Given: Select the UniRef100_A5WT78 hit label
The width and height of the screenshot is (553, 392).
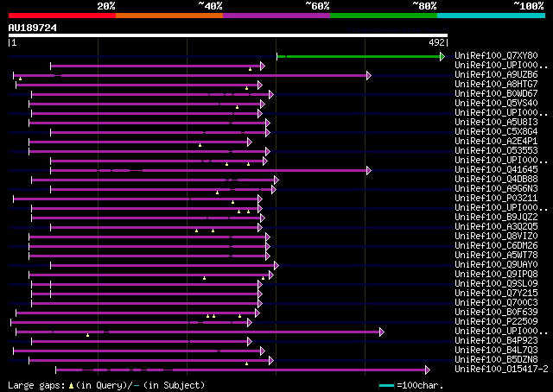Looking at the screenshot, I should click(496, 255).
